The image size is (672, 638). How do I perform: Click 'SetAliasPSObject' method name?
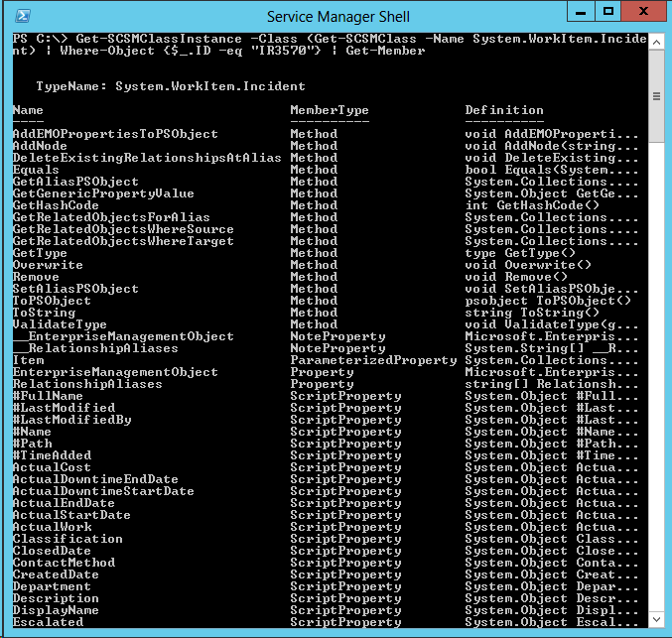75,289
